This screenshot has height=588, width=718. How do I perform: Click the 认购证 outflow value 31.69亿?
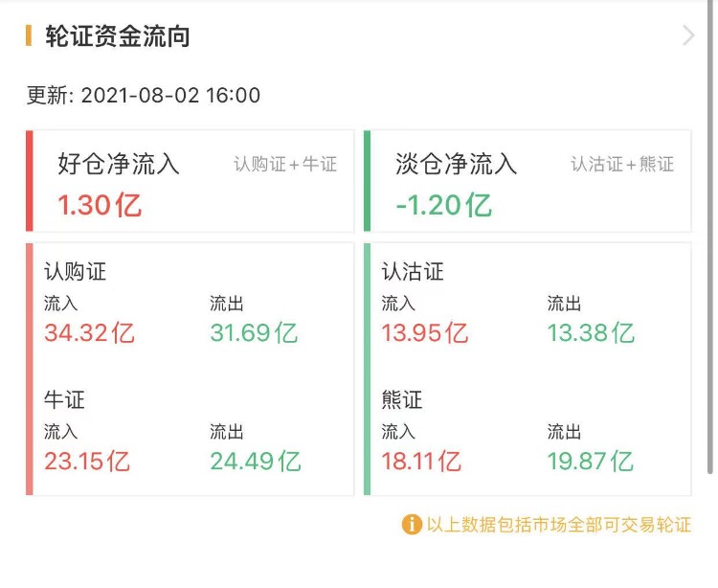point(254,333)
